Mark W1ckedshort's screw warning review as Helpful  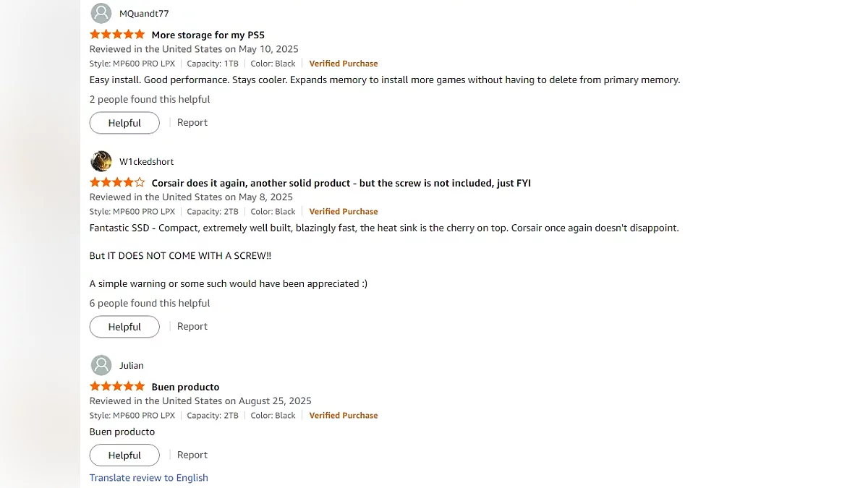click(x=124, y=327)
